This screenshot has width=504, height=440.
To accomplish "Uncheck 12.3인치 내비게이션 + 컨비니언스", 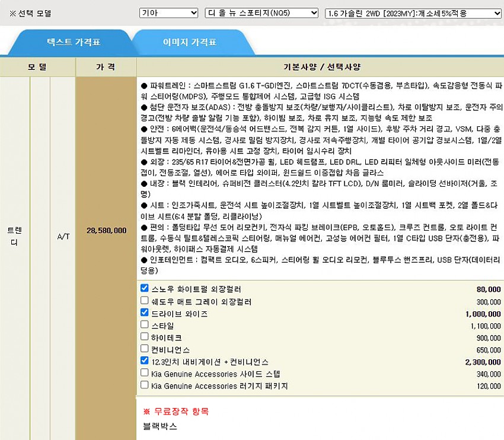I will click(144, 361).
